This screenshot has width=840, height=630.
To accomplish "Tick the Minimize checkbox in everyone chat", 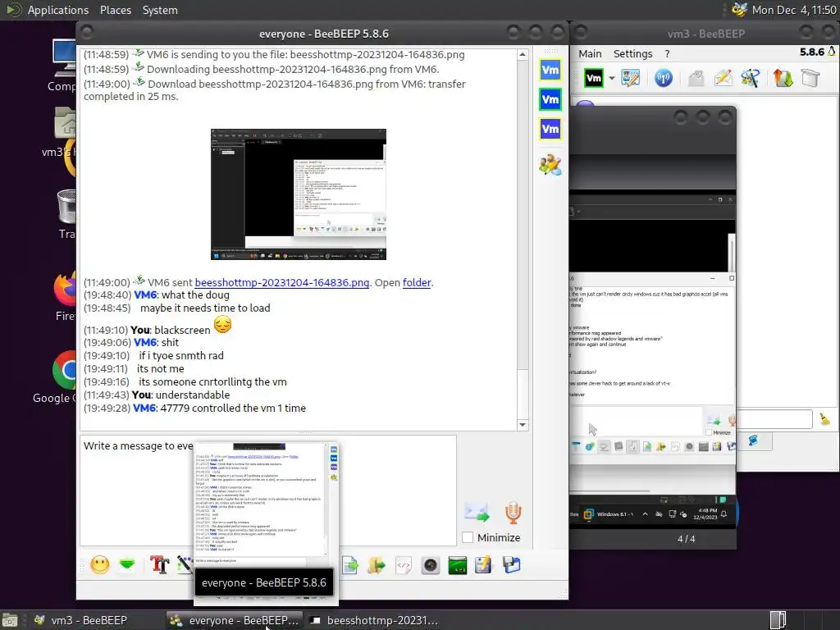I will pyautogui.click(x=468, y=537).
